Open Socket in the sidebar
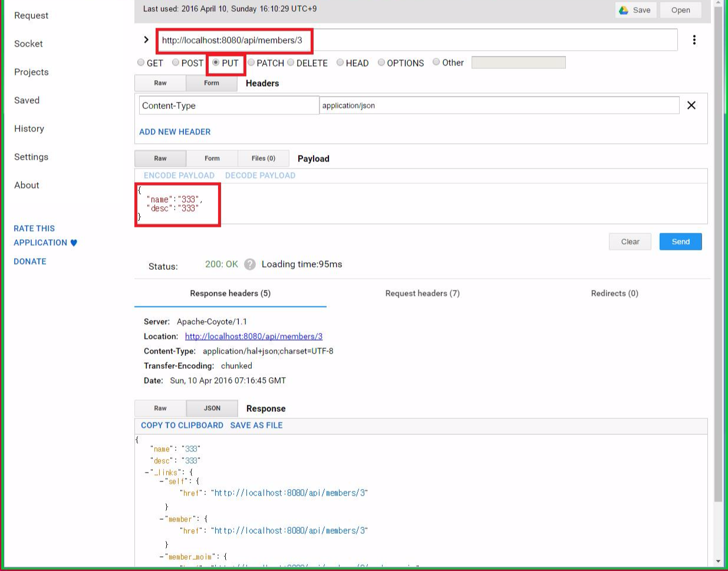This screenshot has width=728, height=571. coord(28,44)
